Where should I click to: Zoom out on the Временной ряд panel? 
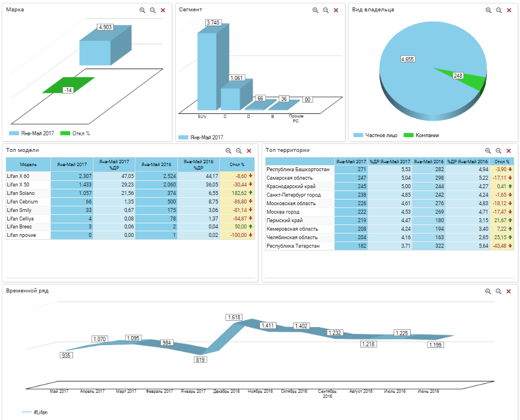coord(498,291)
